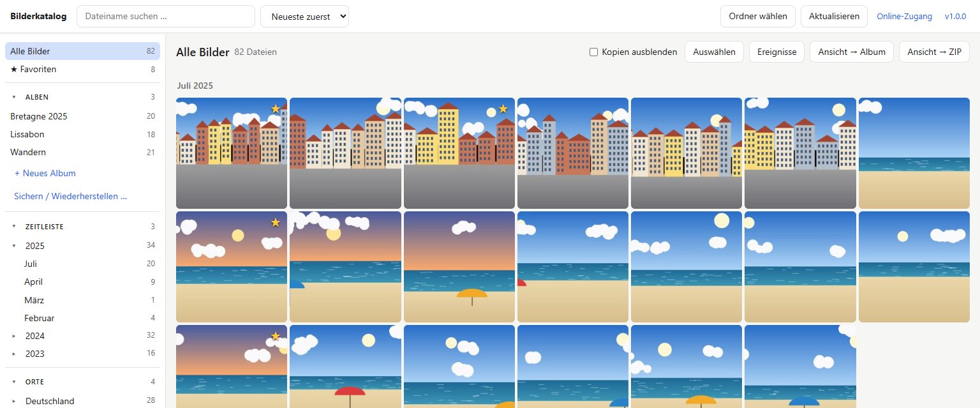Screen dimensions: 980x408
Task: Click star on second row's first sunset thumbnail
Action: pyautogui.click(x=275, y=222)
